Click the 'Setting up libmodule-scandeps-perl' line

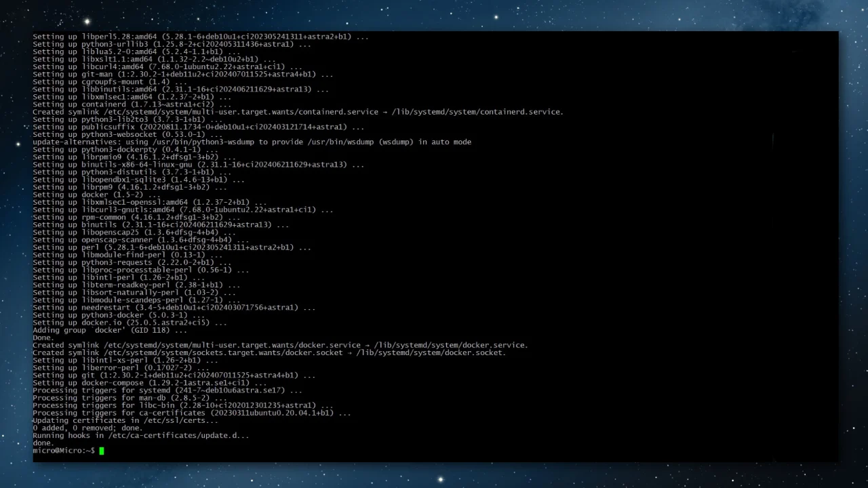pyautogui.click(x=136, y=300)
